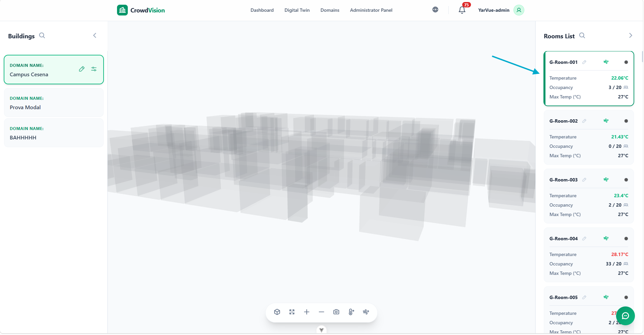Viewport: 644px width, 335px height.
Task: Zoom in with the plus tool
Action: click(307, 312)
